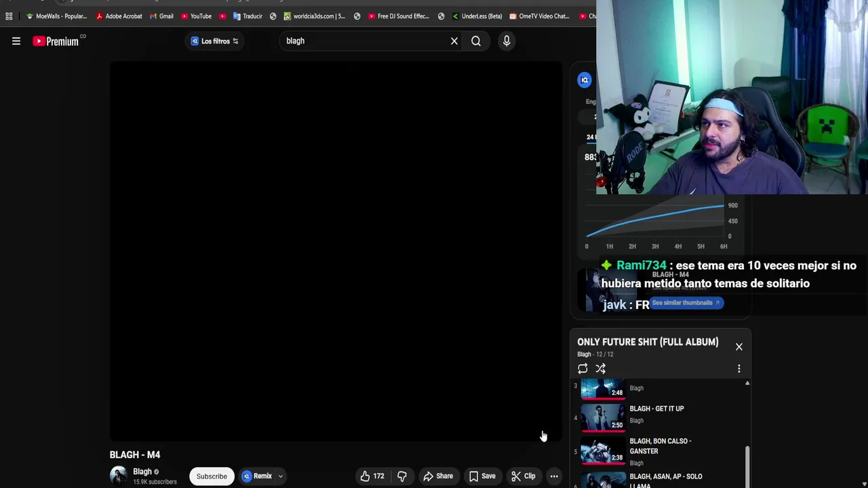Viewport: 868px width, 488px height.
Task: Open the YouTube hamburger guide menu
Action: pos(16,41)
